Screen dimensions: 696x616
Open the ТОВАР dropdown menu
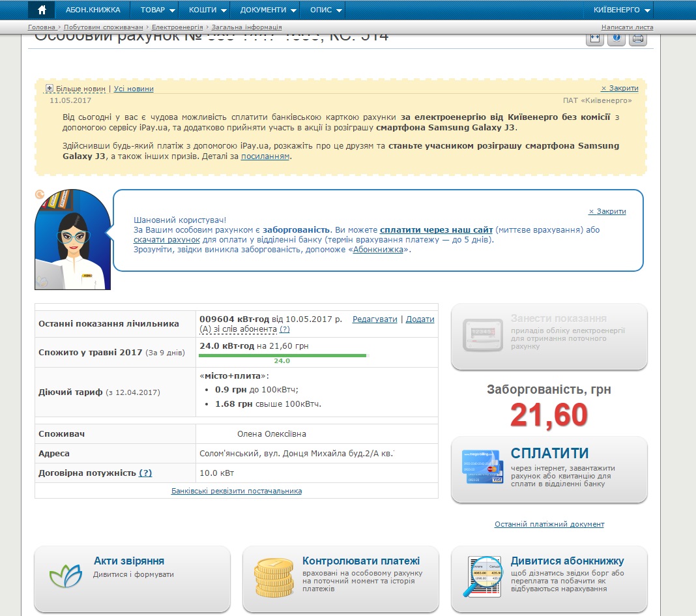click(x=158, y=10)
